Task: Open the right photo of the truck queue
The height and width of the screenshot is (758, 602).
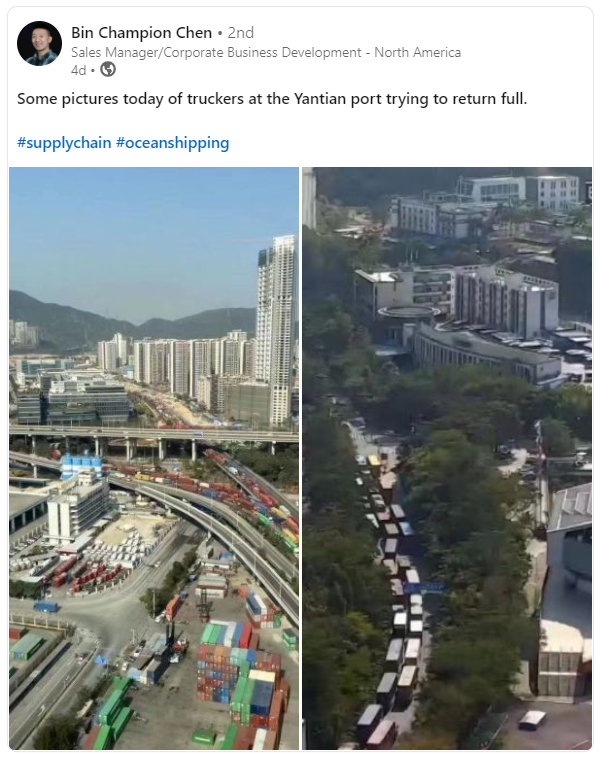Action: tap(447, 458)
